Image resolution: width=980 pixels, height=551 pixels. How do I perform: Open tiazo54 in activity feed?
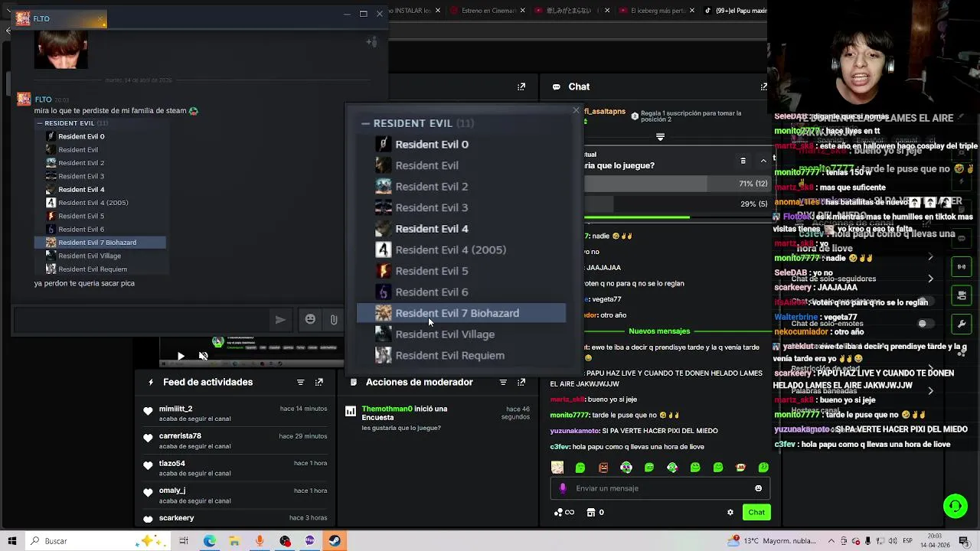[172, 463]
